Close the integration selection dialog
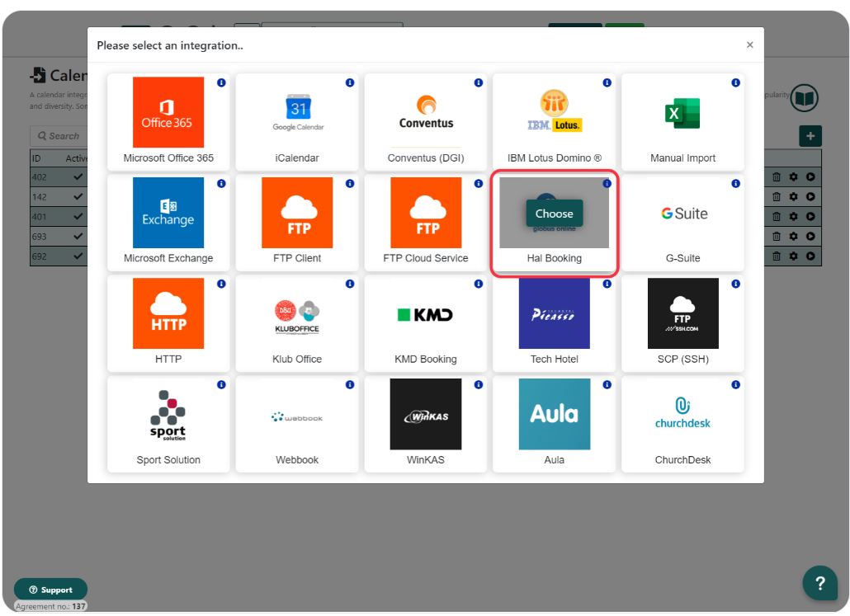850x616 pixels. click(749, 45)
